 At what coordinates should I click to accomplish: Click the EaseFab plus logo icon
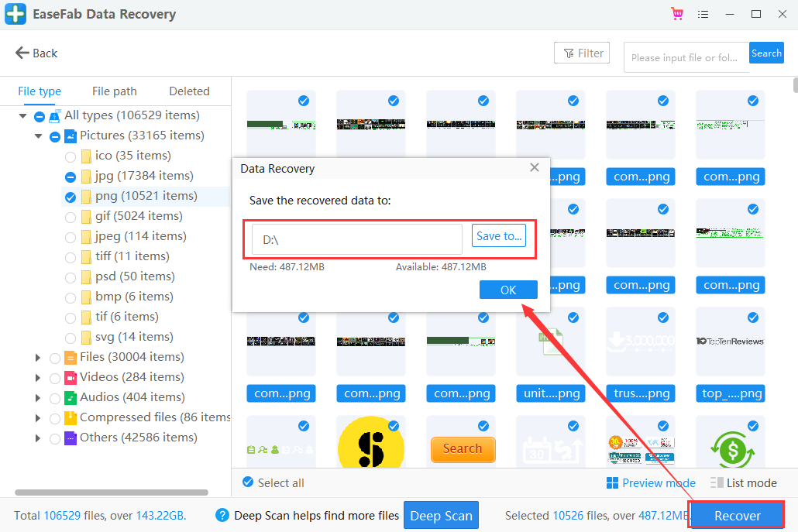tap(15, 14)
